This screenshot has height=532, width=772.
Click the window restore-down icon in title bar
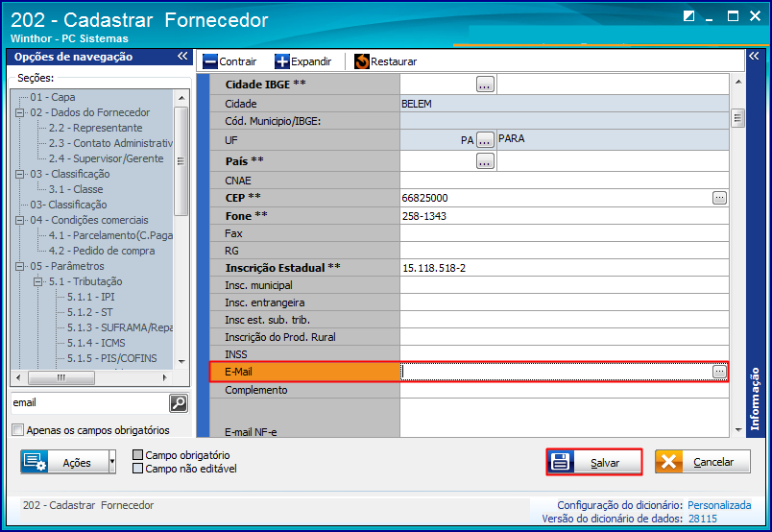tap(688, 16)
